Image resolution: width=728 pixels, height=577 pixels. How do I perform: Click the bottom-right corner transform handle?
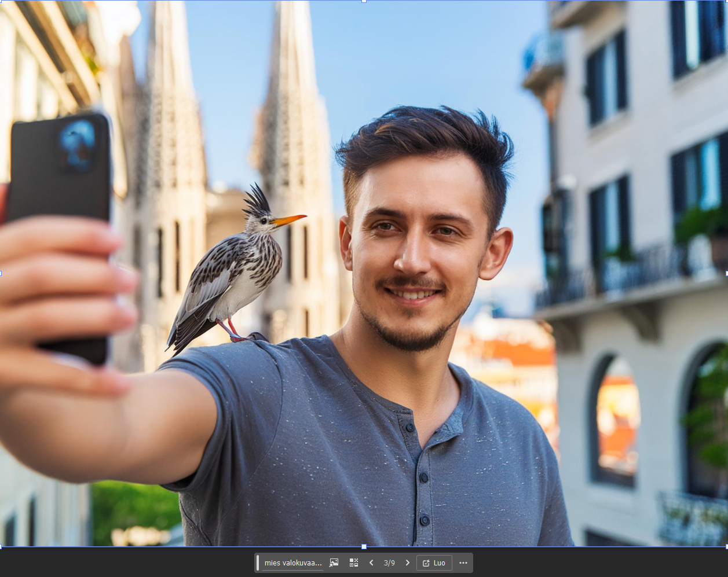point(726,546)
